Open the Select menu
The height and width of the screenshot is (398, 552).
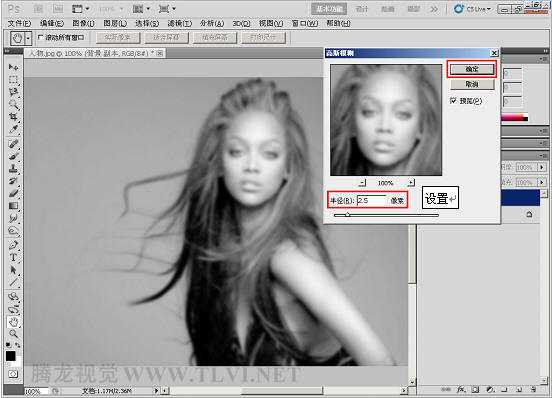(147, 23)
